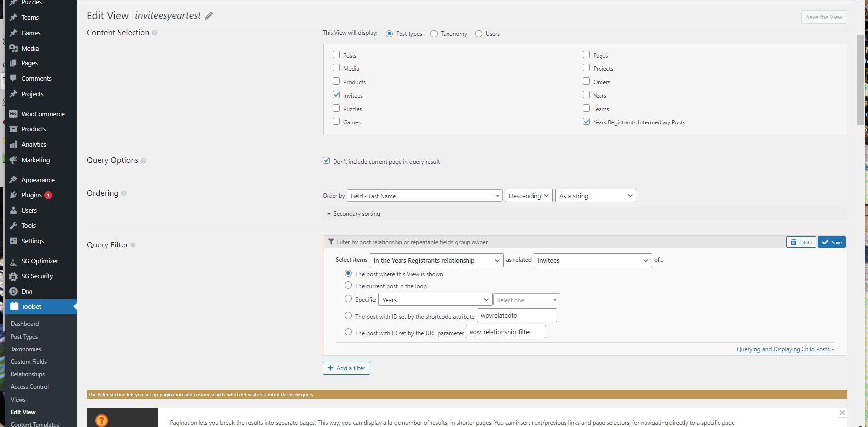Click the WooCommerce logo icon

point(13,114)
